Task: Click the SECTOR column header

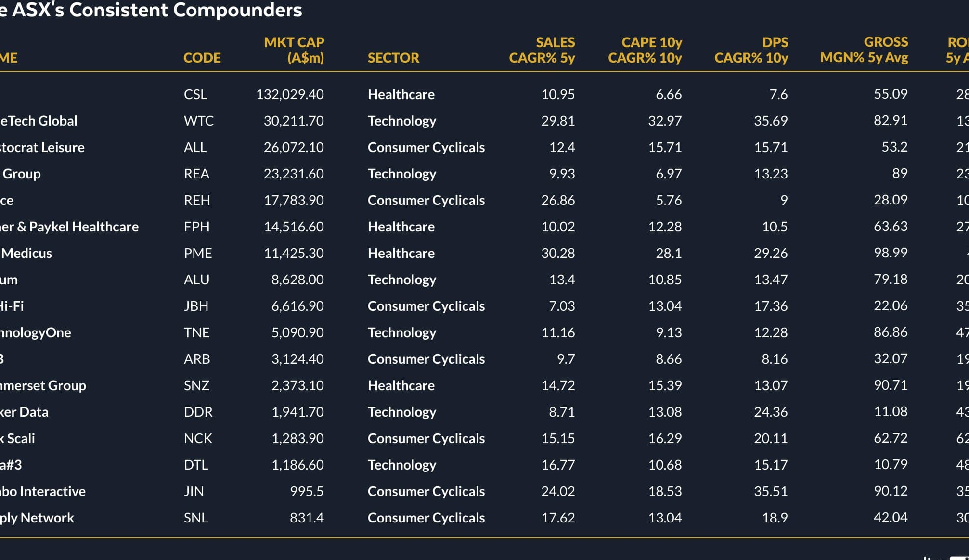Action: tap(393, 58)
